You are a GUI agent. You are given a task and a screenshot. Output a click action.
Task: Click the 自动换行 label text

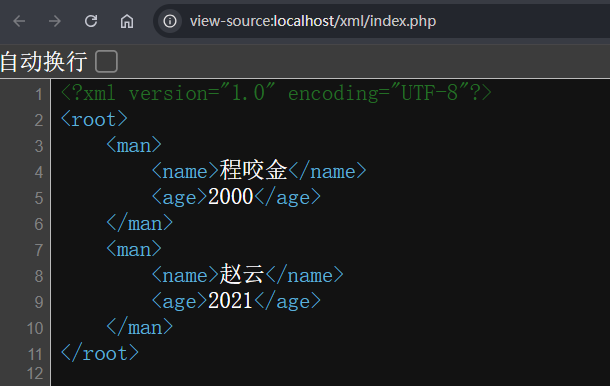[x=43, y=61]
